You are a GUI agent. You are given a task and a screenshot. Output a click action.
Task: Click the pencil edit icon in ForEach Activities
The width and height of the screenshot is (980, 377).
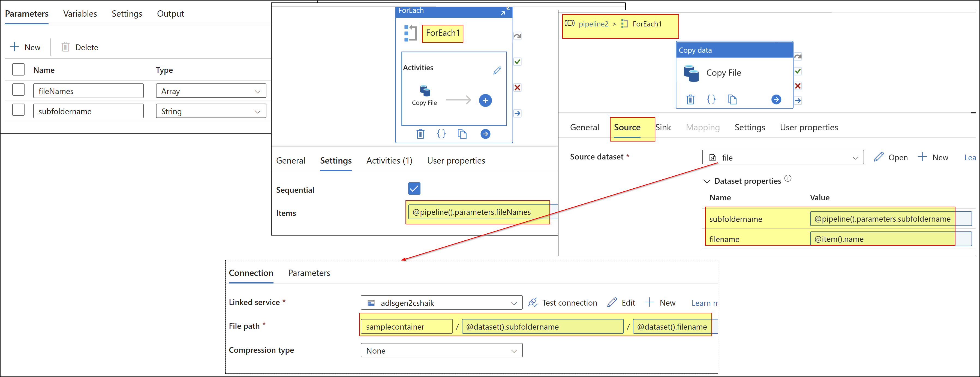pyautogui.click(x=497, y=70)
